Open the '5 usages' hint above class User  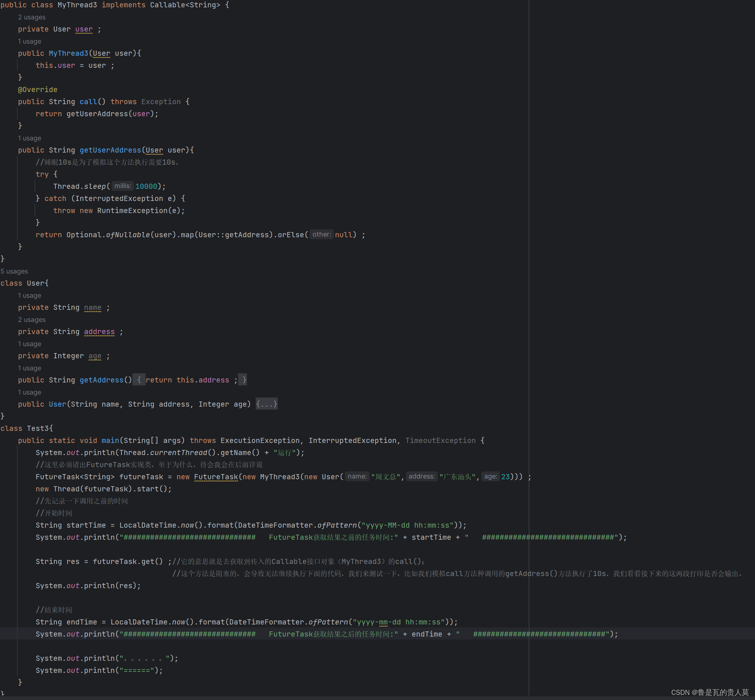(x=14, y=271)
